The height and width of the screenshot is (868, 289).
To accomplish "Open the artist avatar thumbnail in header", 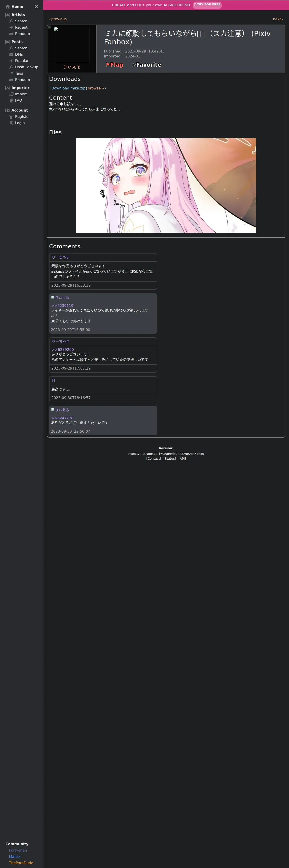I will tap(72, 45).
